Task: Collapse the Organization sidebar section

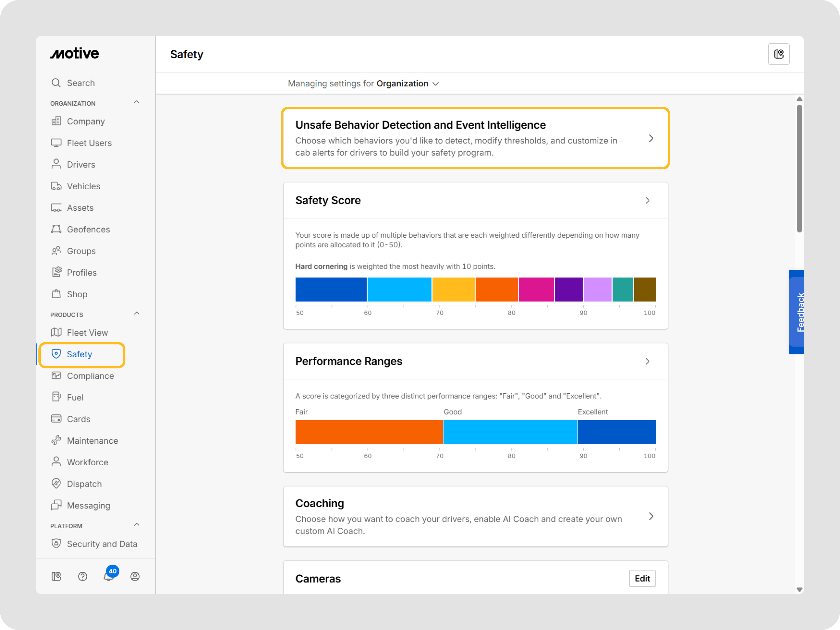Action: (137, 102)
